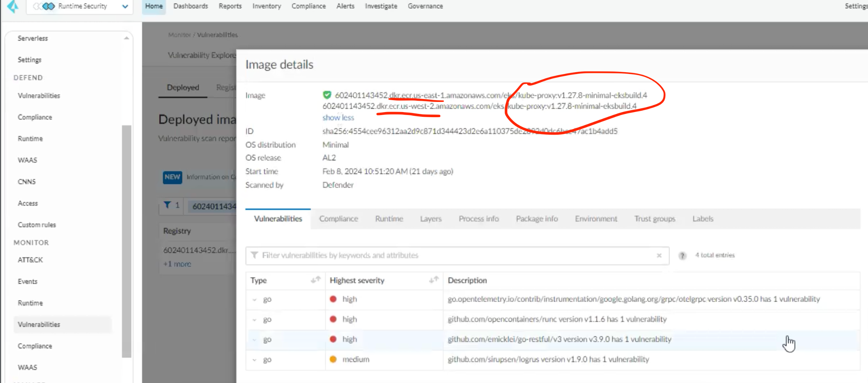The width and height of the screenshot is (868, 383).
Task: Expand the otelgrpc vulnerability row
Action: 254,300
